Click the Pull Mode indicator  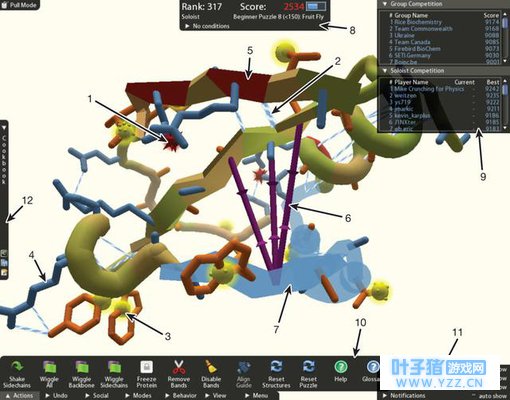(19, 5)
